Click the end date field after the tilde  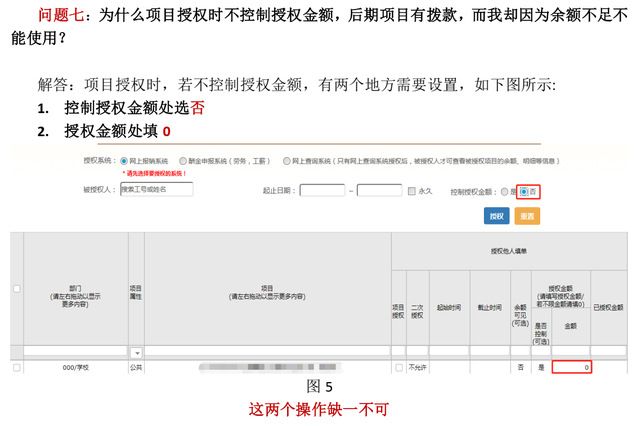379,189
